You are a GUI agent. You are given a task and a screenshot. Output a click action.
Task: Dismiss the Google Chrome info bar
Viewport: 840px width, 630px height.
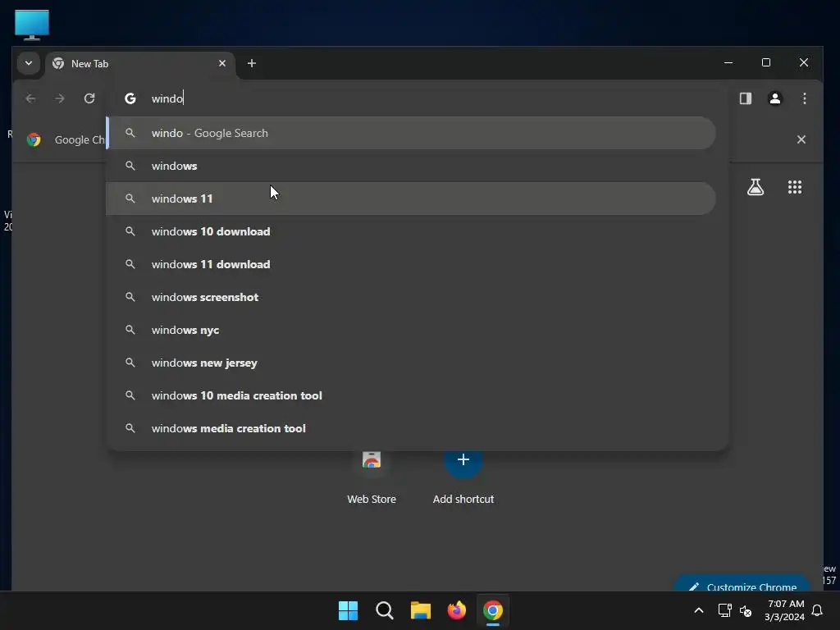click(801, 139)
